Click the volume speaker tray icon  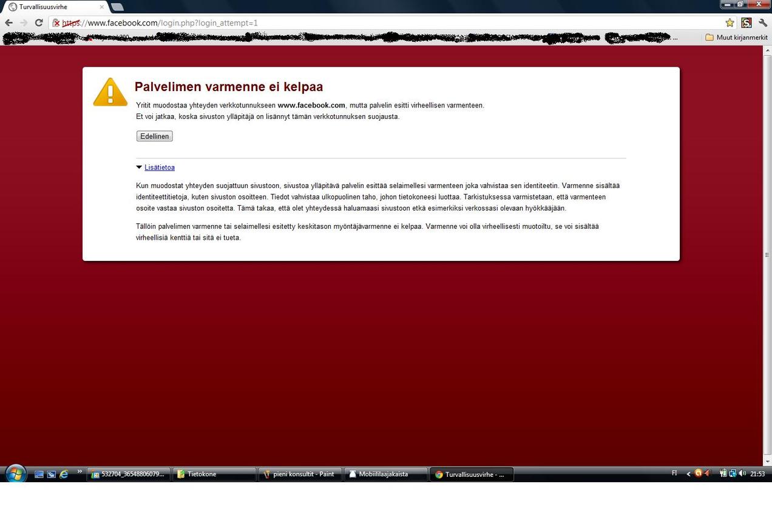tap(742, 474)
